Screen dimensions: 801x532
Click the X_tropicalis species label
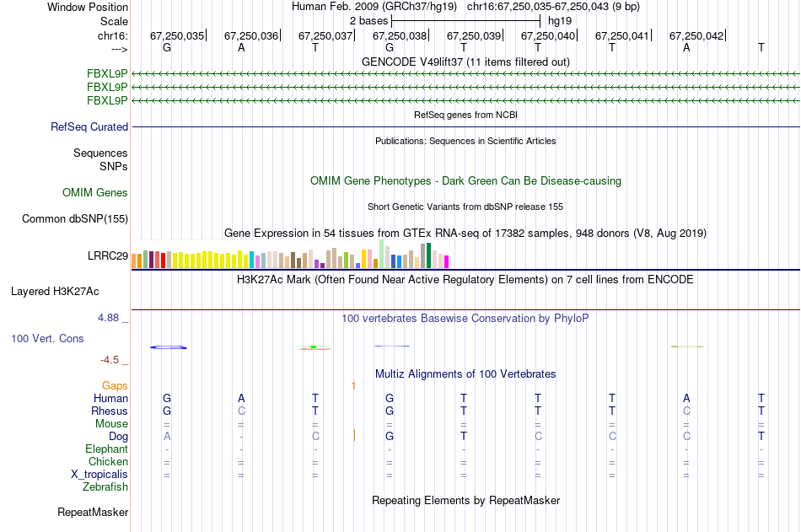99,475
